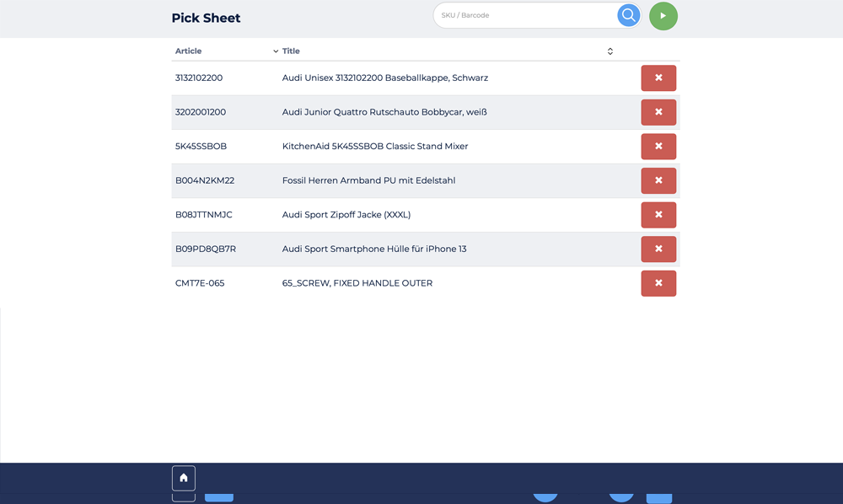843x504 pixels.
Task: Click article code B09PD8QB7R
Action: click(206, 249)
